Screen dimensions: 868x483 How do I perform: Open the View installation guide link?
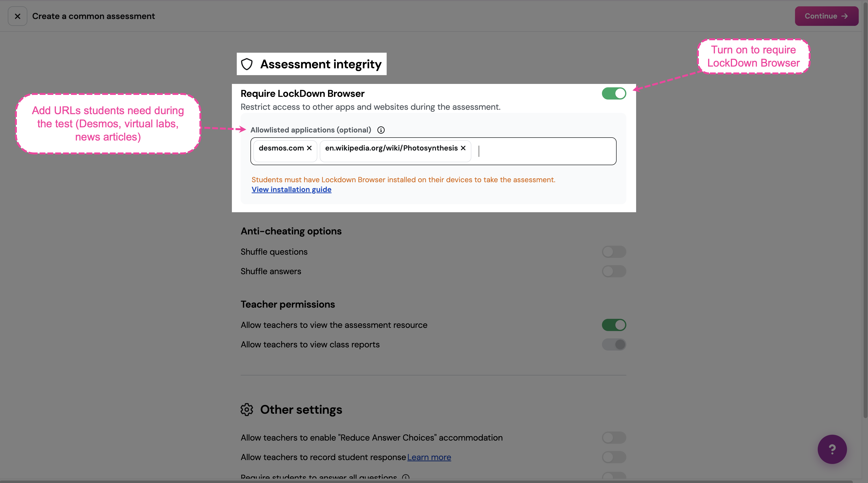tap(291, 190)
